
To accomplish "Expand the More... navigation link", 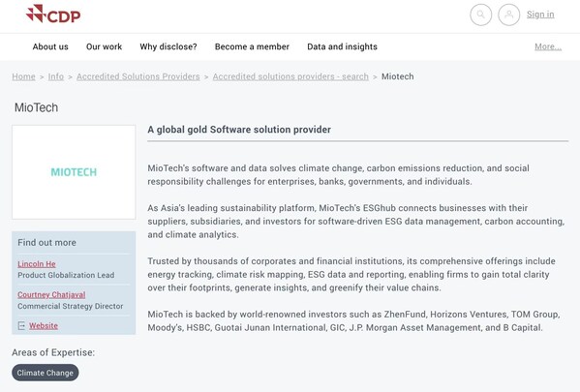I will [548, 46].
